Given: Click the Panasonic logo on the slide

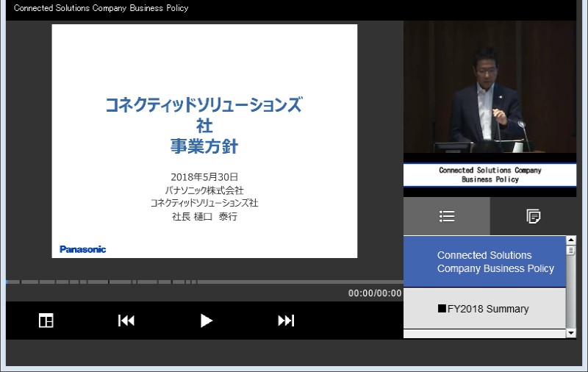Looking at the screenshot, I should [83, 249].
